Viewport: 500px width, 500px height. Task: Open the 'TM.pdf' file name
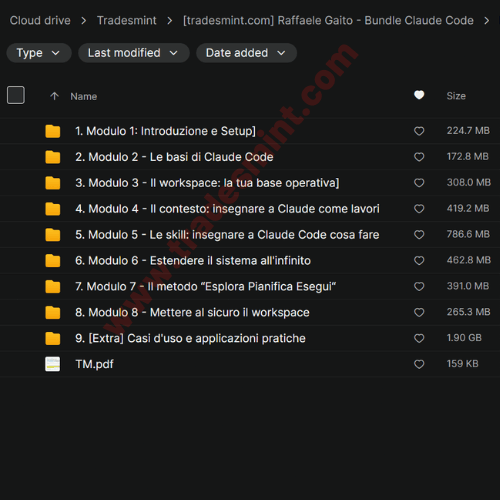click(94, 364)
